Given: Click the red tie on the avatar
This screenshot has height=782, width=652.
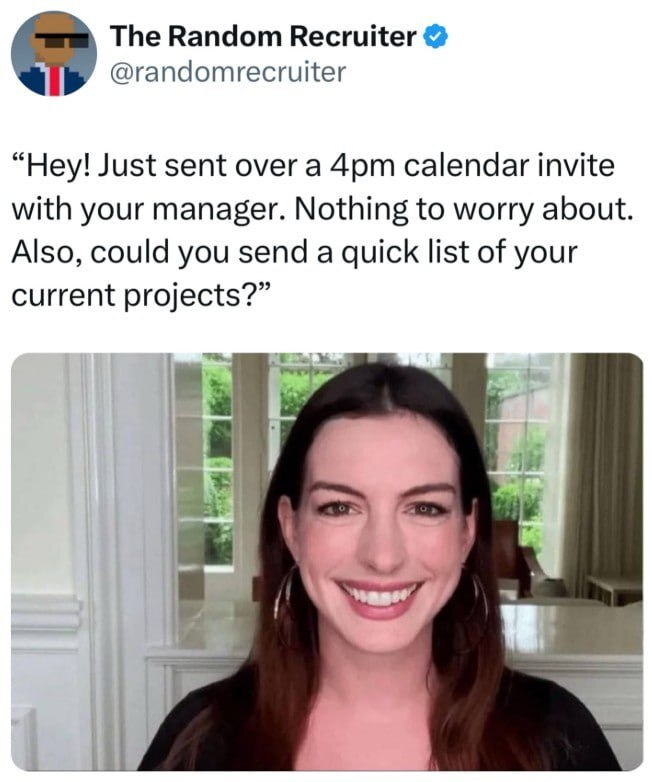Looking at the screenshot, I should click(54, 80).
